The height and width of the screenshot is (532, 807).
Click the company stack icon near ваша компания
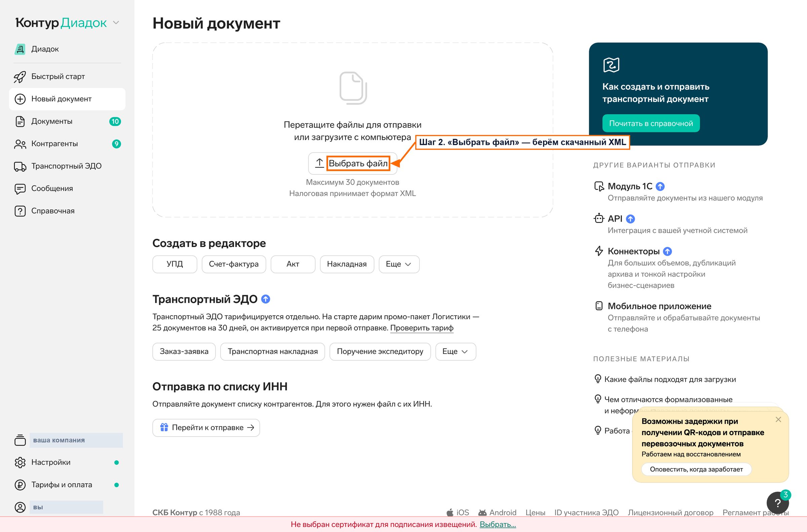[x=20, y=440]
